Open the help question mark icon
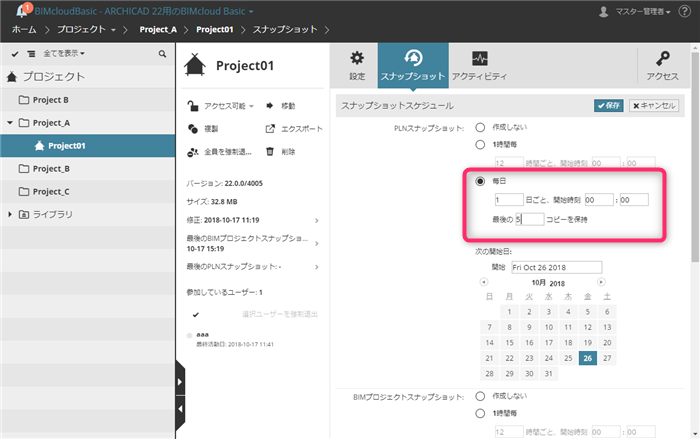 [684, 11]
